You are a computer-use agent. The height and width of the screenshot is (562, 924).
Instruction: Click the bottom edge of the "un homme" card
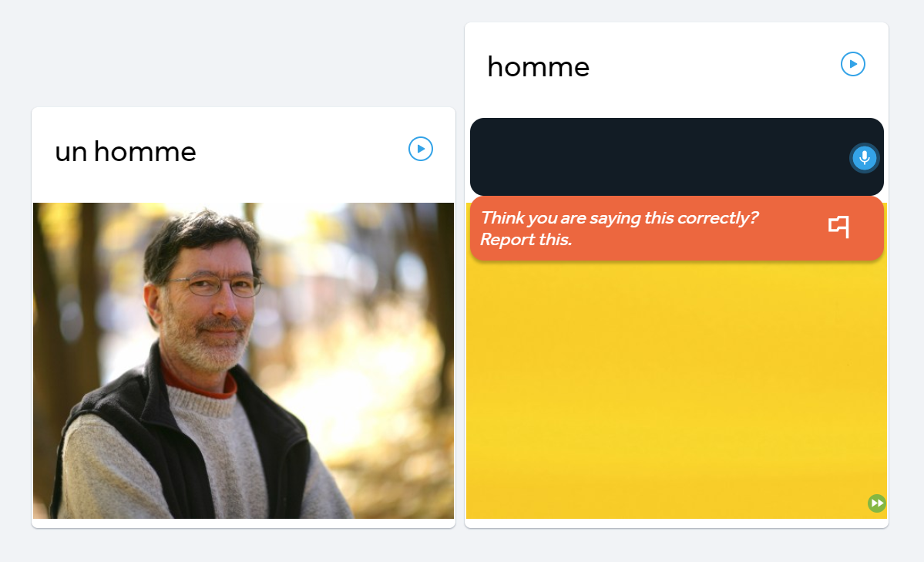244,523
